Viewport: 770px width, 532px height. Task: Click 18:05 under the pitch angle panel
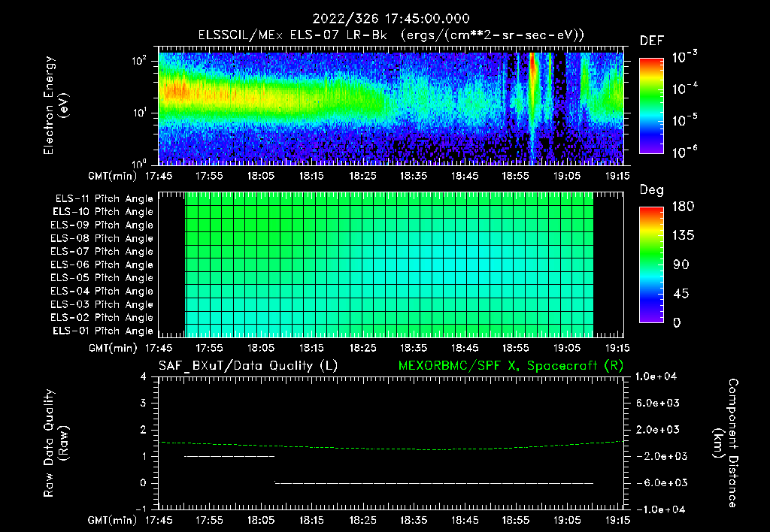point(260,348)
